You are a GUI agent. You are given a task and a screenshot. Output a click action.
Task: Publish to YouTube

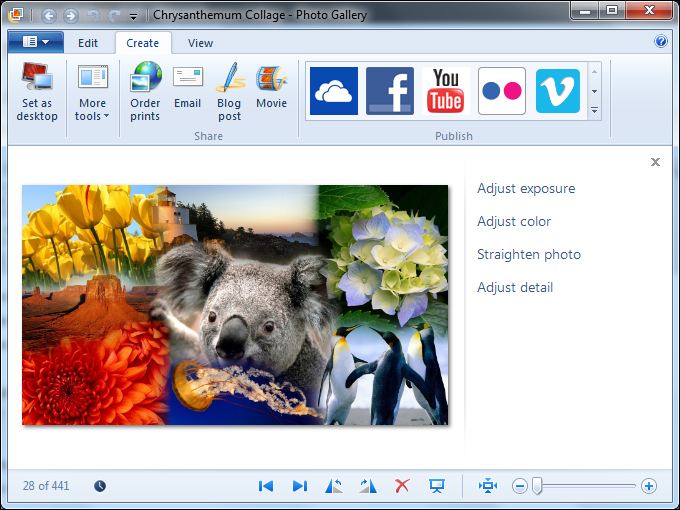446,91
